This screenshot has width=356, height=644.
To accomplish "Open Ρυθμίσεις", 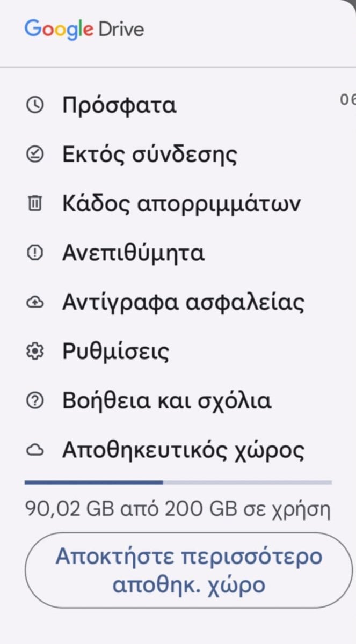I will point(178,352).
